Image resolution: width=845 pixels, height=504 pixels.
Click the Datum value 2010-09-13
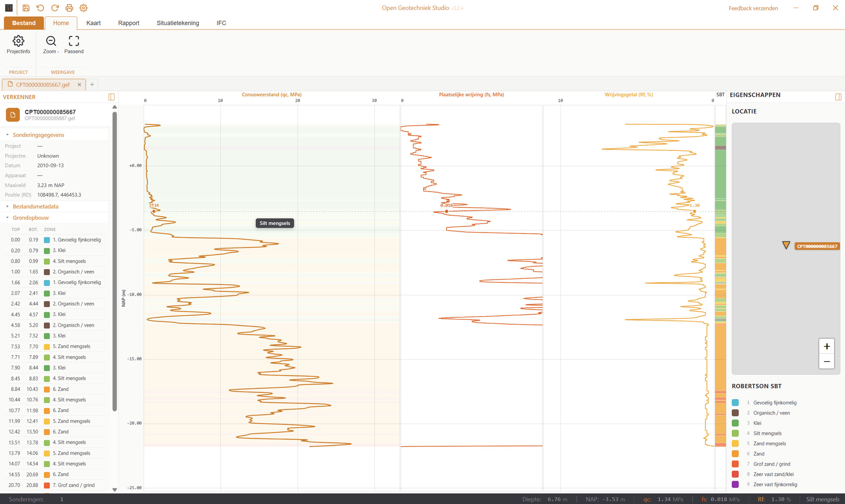(50, 166)
